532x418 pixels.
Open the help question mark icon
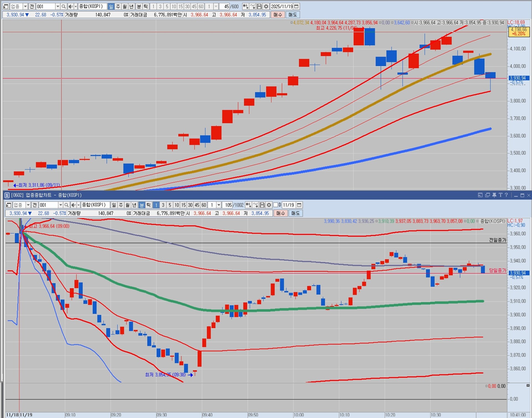[506, 195]
